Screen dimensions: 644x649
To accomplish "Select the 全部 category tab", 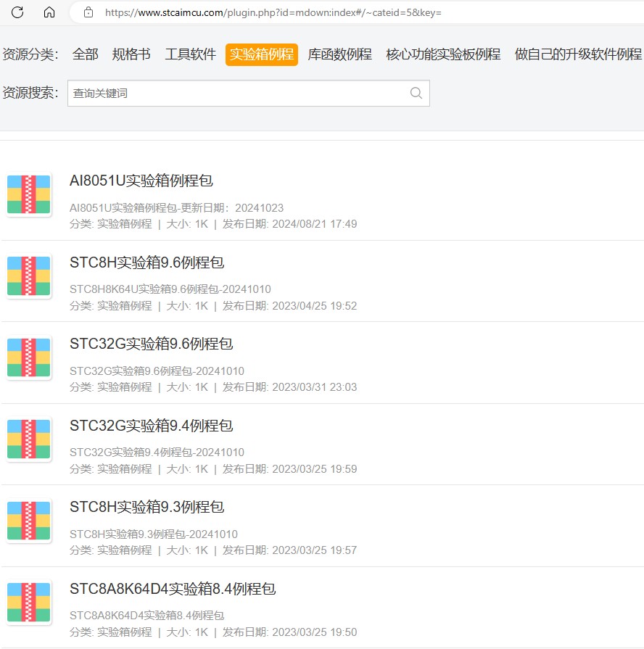I will pyautogui.click(x=86, y=54).
